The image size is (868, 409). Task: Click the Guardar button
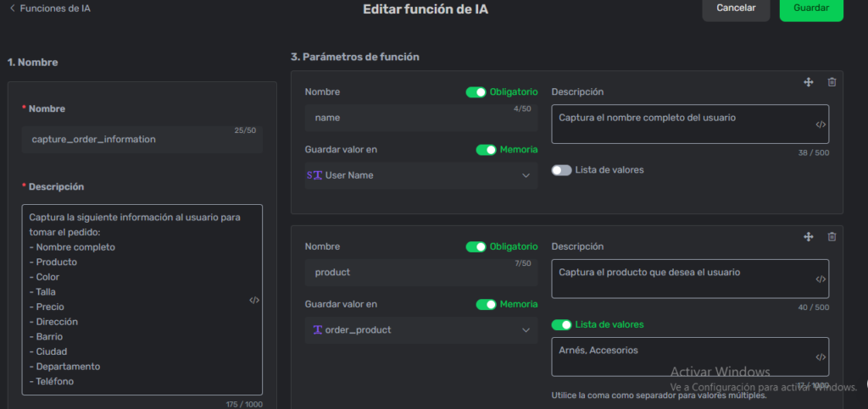pyautogui.click(x=810, y=8)
